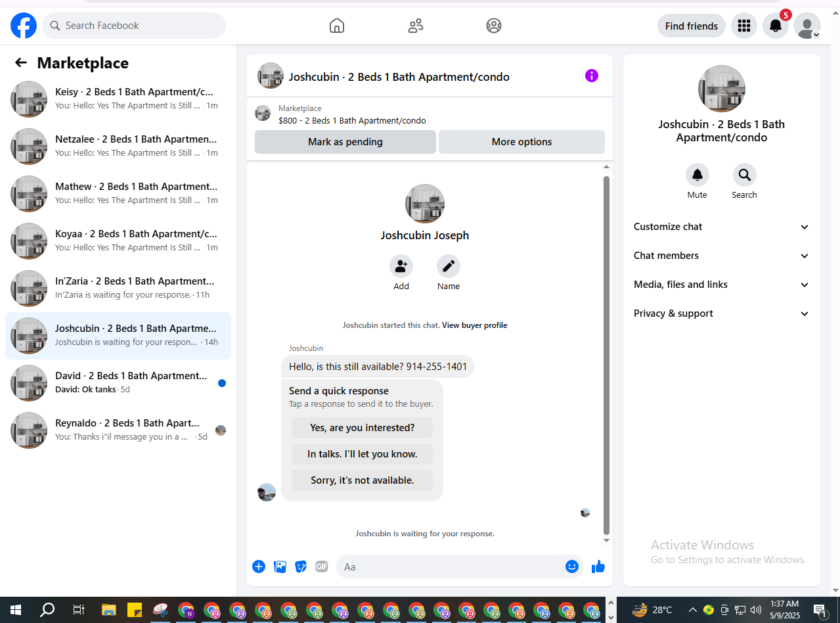
Task: Open the Facebook logo home link
Action: pos(24,26)
